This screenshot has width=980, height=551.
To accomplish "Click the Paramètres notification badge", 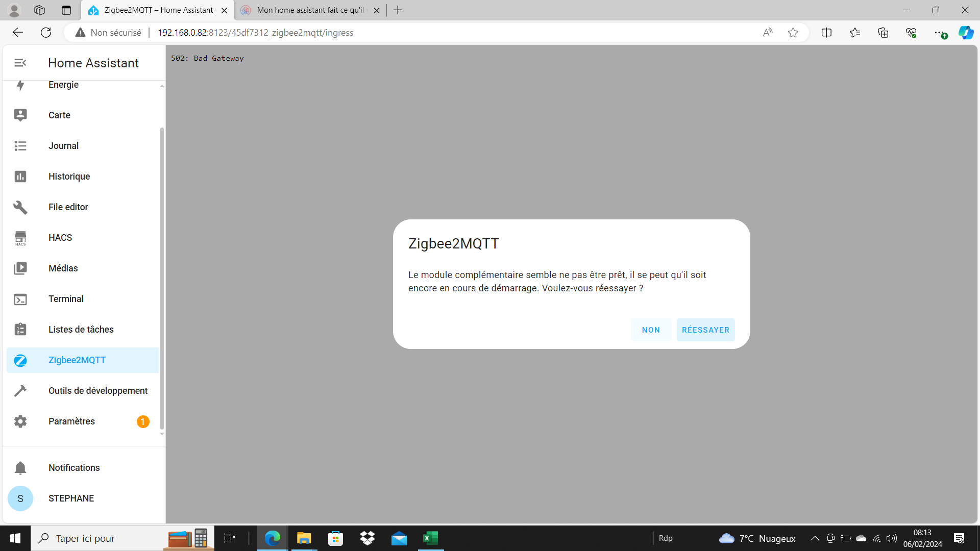I will (143, 421).
